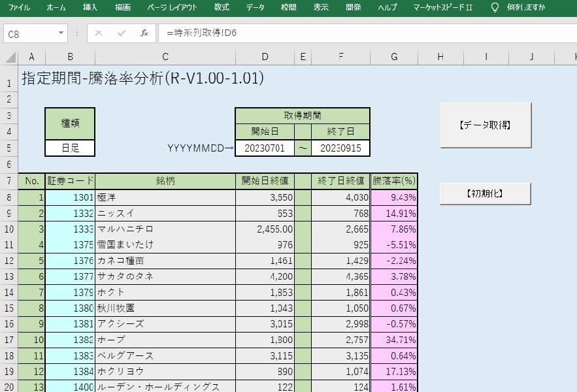
Task: Open the 表示 ribbon tab
Action: [321, 7]
